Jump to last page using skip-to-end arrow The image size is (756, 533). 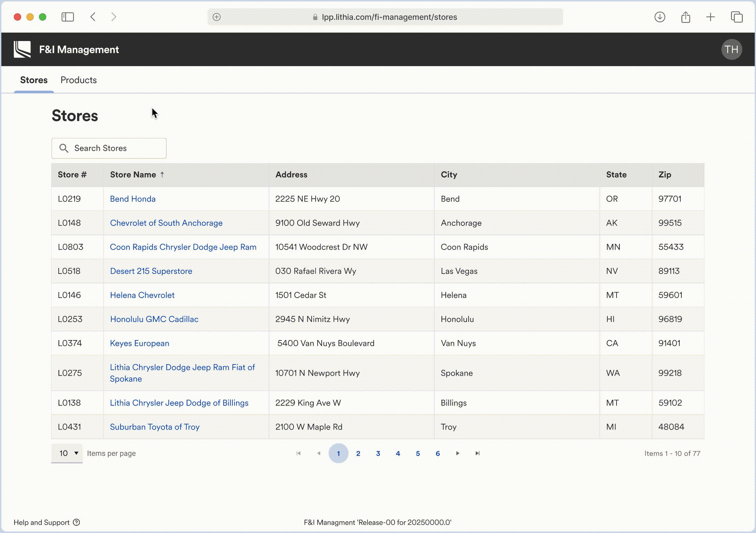point(477,453)
